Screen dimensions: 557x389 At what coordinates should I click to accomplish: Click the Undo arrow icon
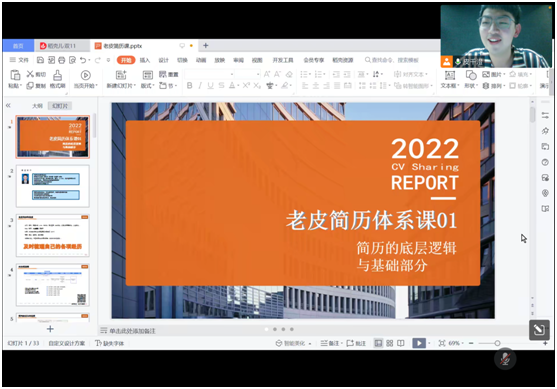coord(83,60)
